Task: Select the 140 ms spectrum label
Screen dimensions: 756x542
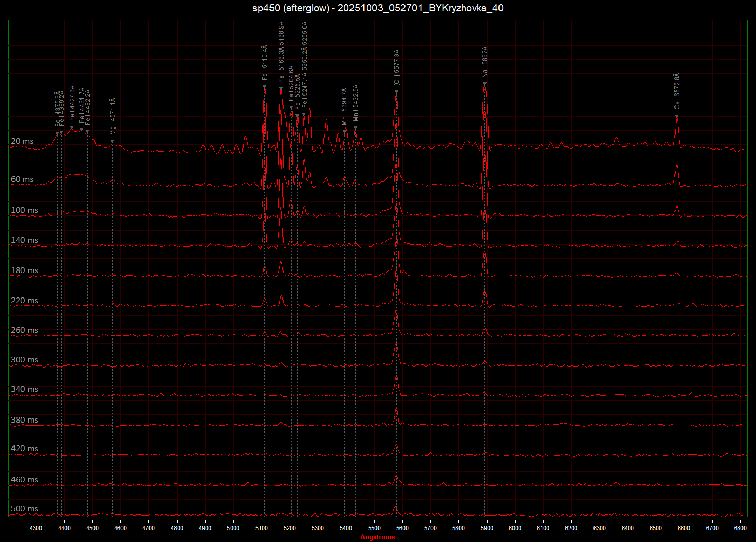Action: coord(24,240)
